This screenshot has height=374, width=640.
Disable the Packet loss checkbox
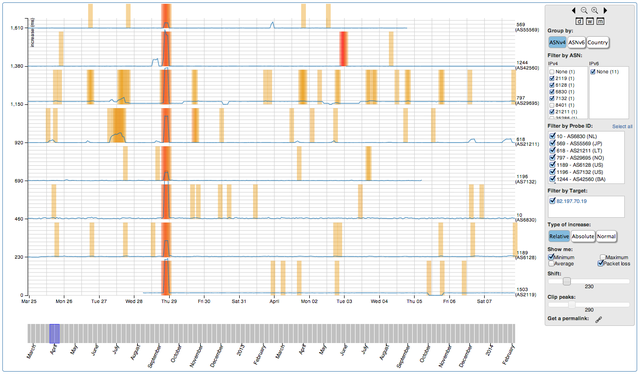[600, 264]
